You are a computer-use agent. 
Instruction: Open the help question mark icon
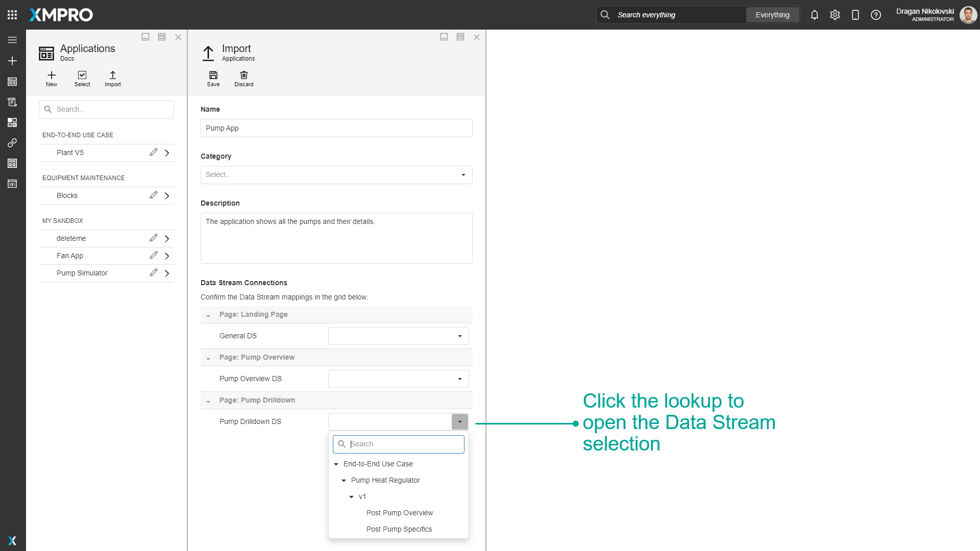pyautogui.click(x=876, y=15)
